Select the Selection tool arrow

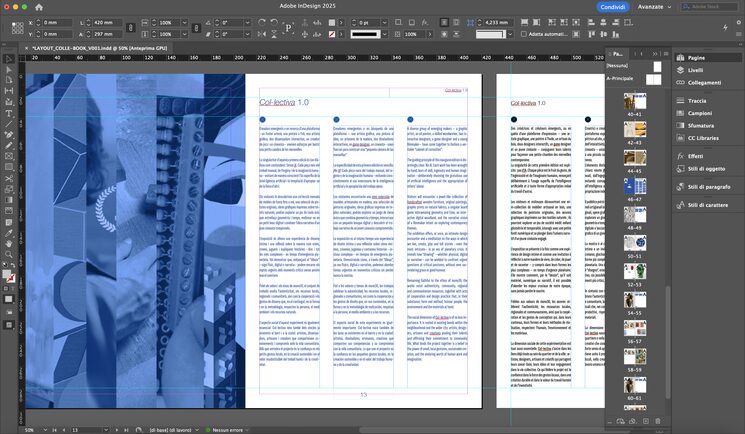(9, 59)
